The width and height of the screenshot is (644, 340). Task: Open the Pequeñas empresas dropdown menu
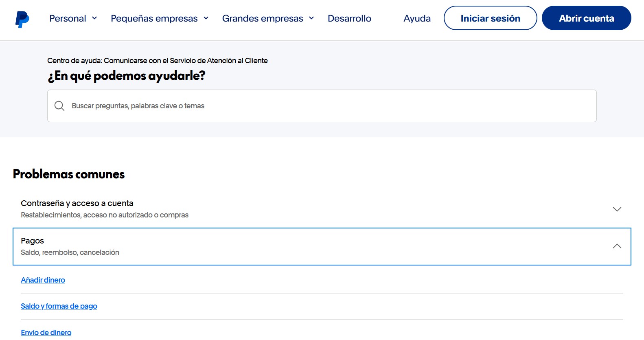pos(160,18)
